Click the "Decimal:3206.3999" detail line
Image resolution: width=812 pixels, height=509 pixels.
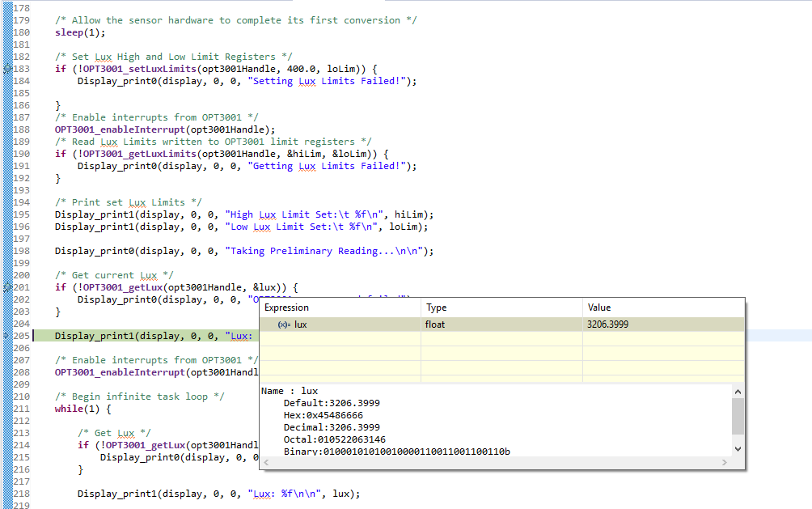(x=332, y=427)
